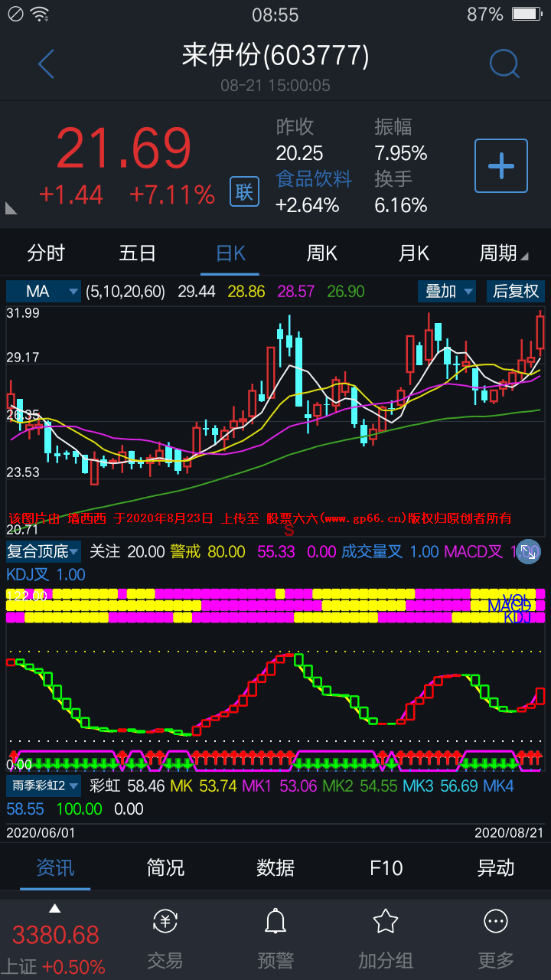The height and width of the screenshot is (980, 551).
Task: Open 复合顶底 indicator dropdown
Action: (43, 551)
